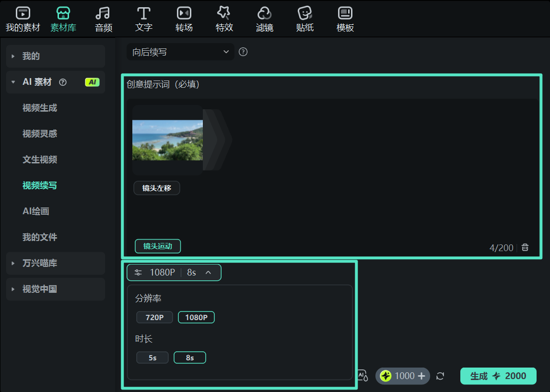The image size is (550, 392).
Task: Select the 文字 text tool icon
Action: (143, 18)
